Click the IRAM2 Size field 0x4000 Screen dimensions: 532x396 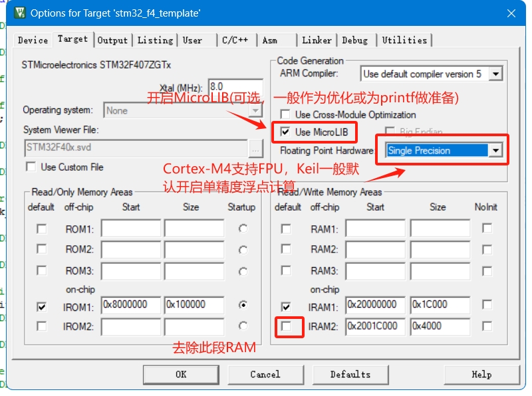tap(440, 326)
